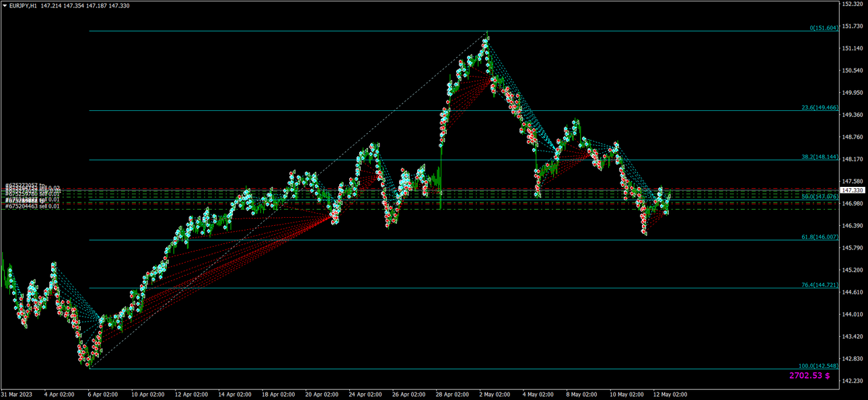Click order label #675204463 sell 0.01
The image size is (868, 400).
tap(32, 206)
